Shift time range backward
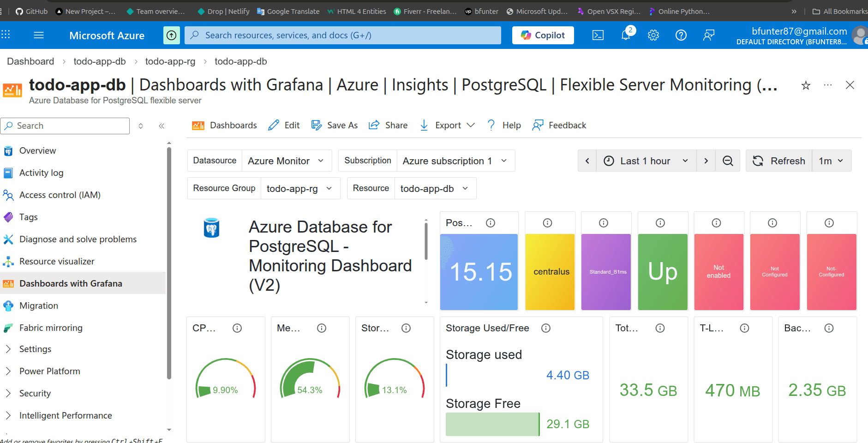The height and width of the screenshot is (443, 868). click(x=587, y=161)
